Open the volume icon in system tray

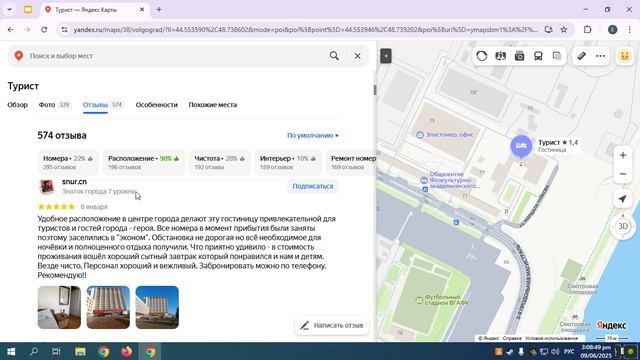pyautogui.click(x=555, y=351)
